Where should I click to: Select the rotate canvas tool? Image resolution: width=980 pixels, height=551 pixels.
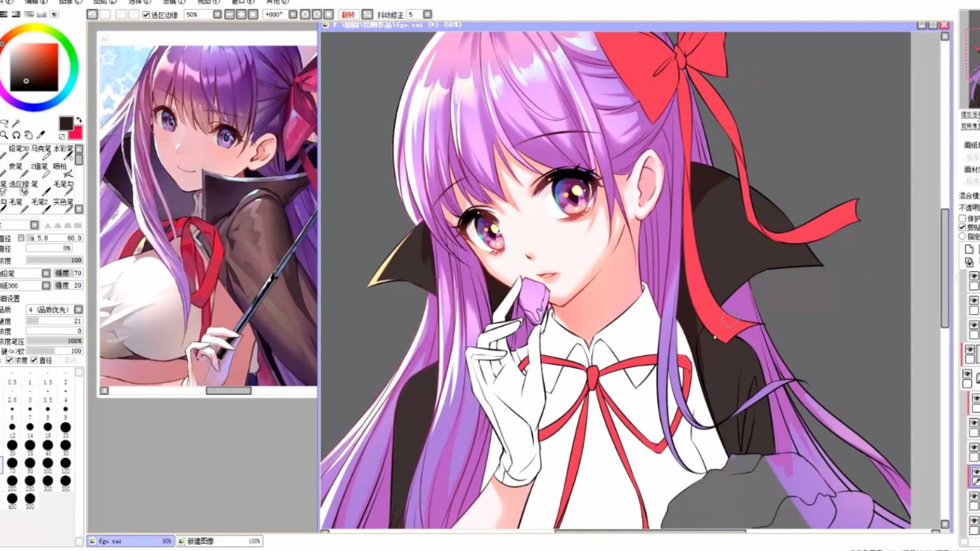pos(16,135)
